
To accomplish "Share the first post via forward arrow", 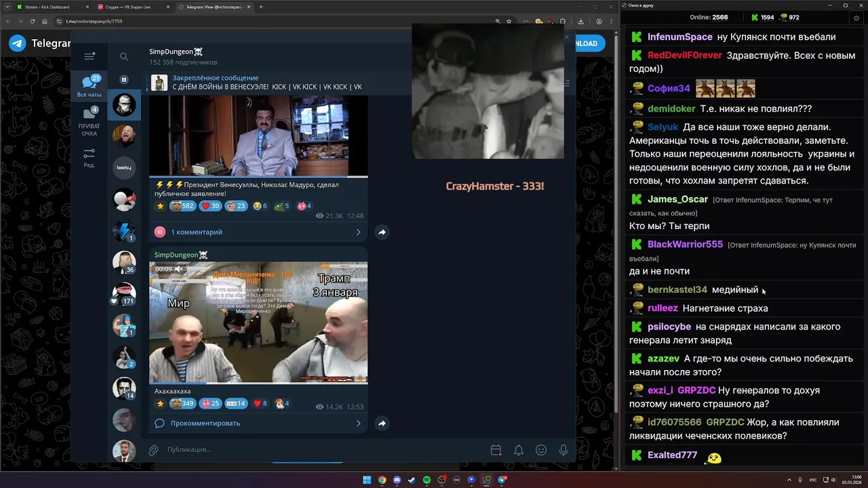I will [382, 232].
